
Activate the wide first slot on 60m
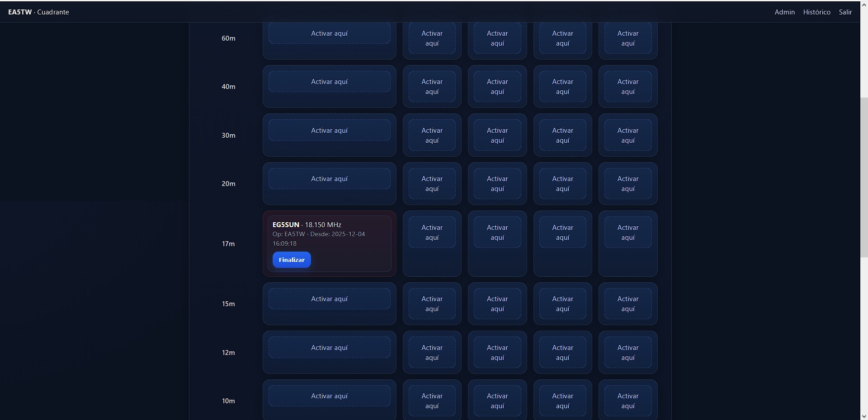[x=329, y=33]
